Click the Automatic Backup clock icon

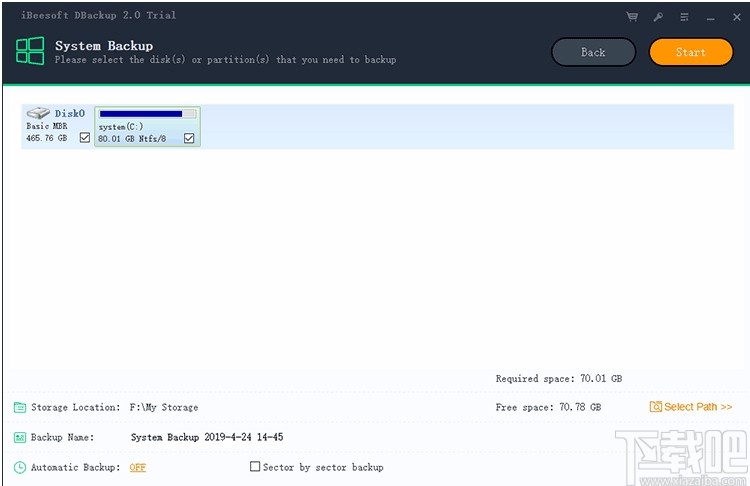(x=20, y=467)
